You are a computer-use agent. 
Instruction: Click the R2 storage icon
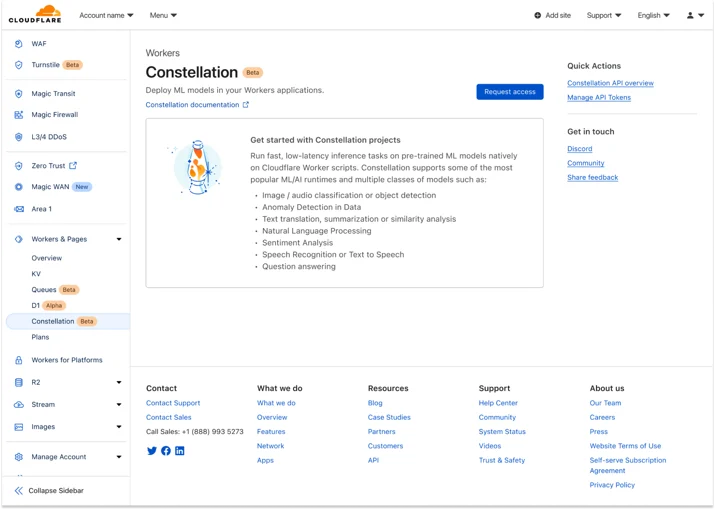tap(18, 382)
